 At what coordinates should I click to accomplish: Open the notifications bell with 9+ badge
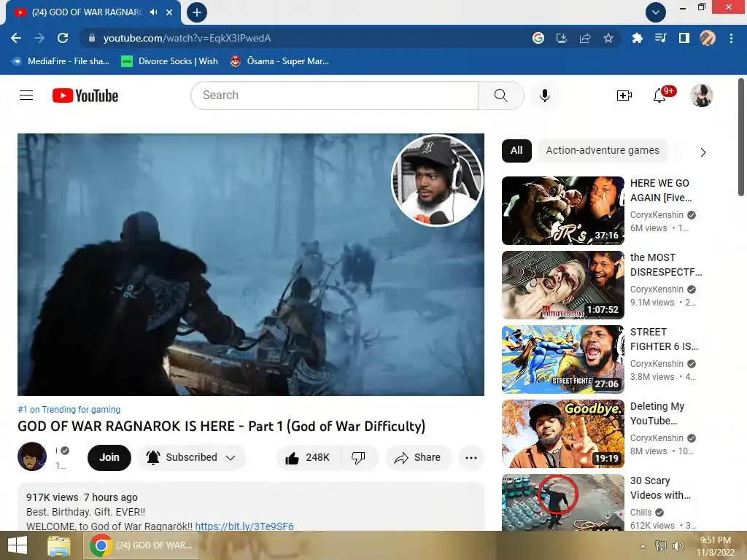[659, 96]
